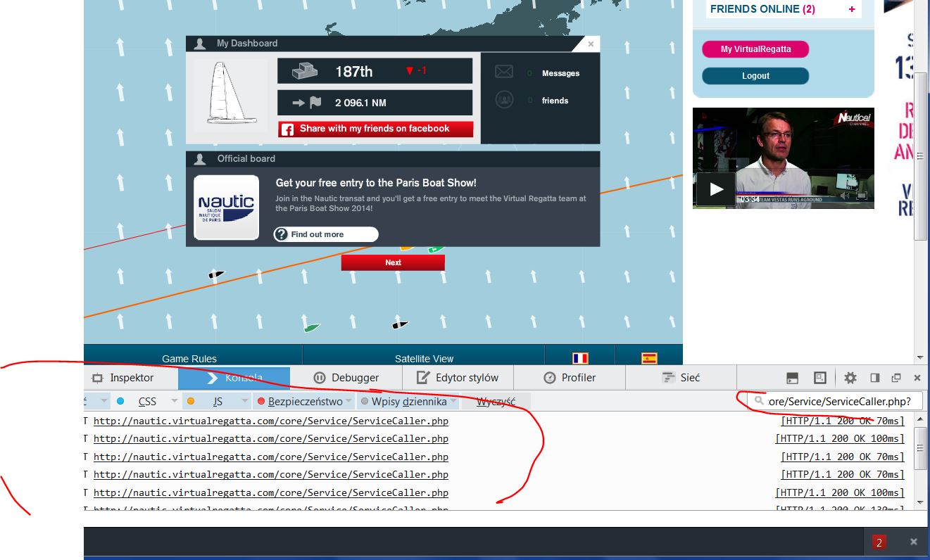Image resolution: width=930 pixels, height=560 pixels.
Task: Open developer tools settings gear
Action: click(850, 378)
